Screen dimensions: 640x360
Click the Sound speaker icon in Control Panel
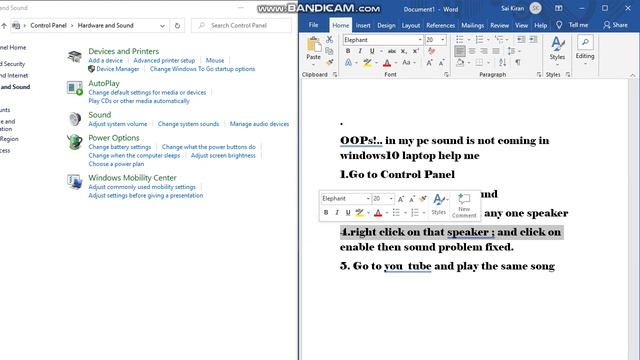(75, 118)
